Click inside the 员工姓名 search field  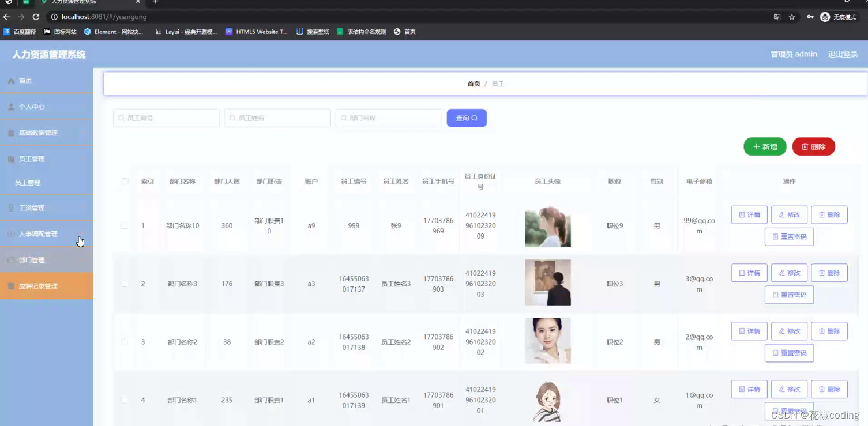[x=277, y=118]
